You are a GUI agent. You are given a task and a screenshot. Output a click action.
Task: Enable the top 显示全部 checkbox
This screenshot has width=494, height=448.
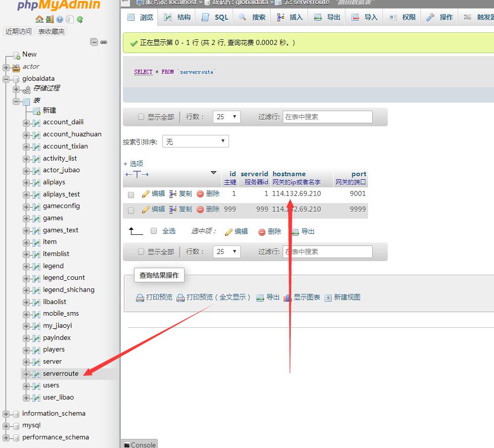141,117
